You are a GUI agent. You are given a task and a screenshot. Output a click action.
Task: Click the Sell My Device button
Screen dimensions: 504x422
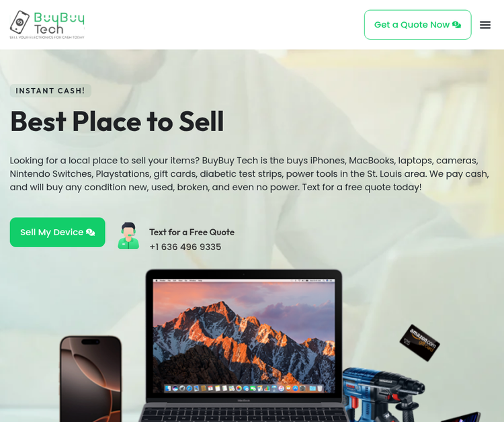58,232
